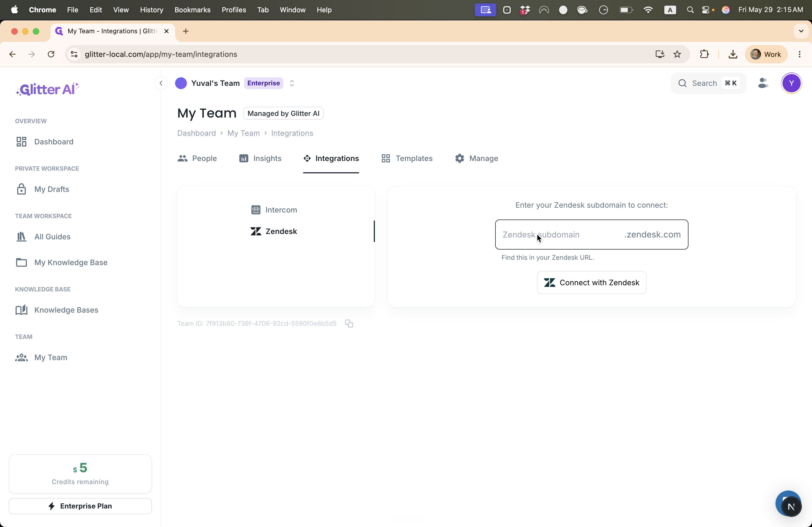Open a new tab with the plus button

coord(186,31)
